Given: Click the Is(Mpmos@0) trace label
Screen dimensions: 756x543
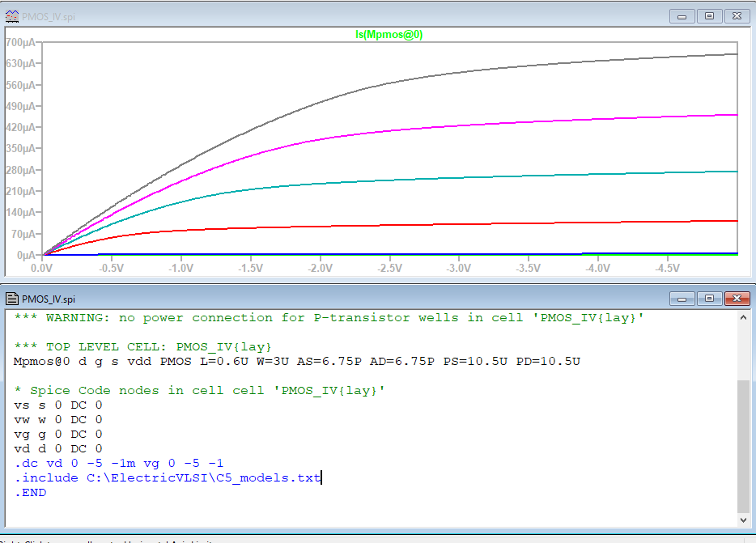Looking at the screenshot, I should coord(389,35).
